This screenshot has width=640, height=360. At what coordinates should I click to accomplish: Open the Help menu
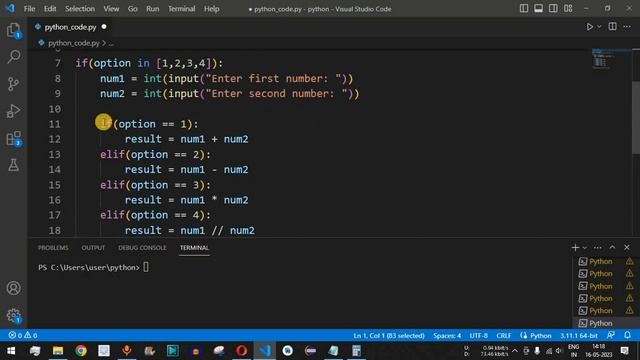tap(212, 9)
